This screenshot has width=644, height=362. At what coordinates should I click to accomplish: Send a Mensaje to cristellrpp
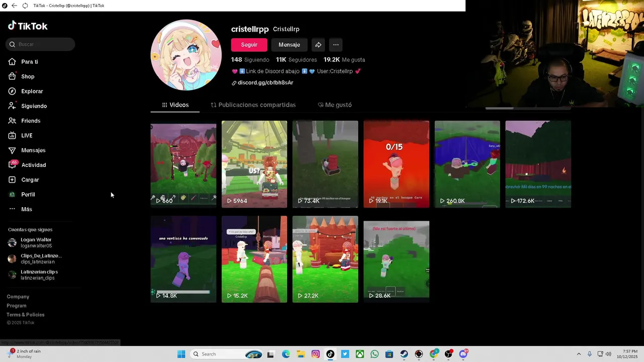point(289,45)
